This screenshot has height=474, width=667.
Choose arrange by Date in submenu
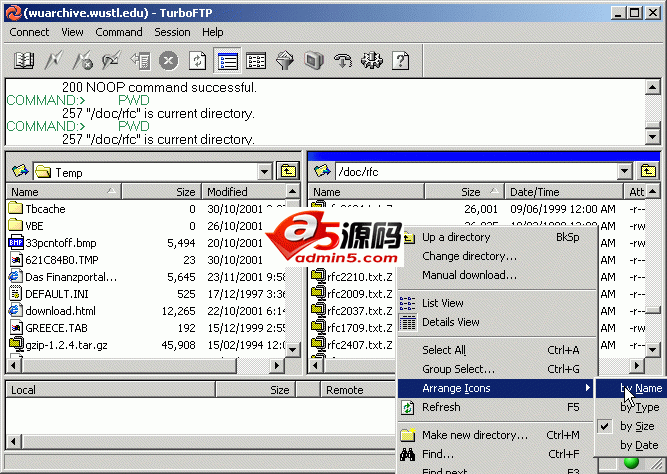coord(639,445)
